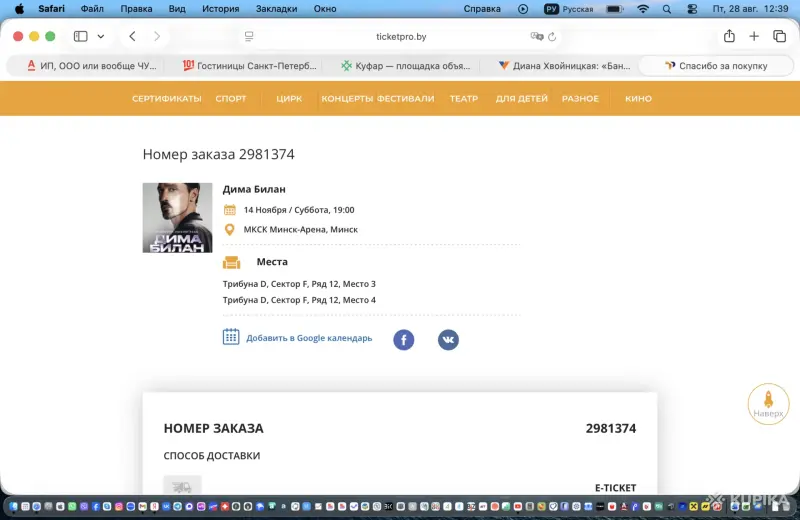Open a new Safari tab

(x=754, y=36)
